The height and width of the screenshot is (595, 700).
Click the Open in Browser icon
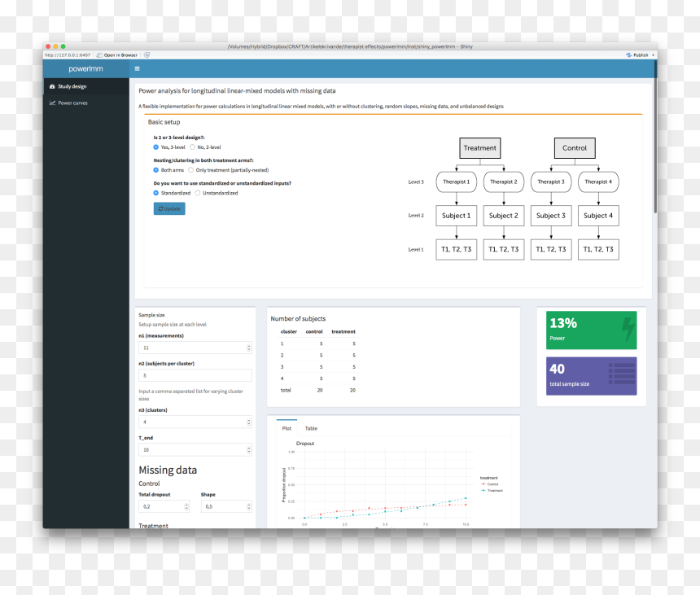click(x=99, y=55)
